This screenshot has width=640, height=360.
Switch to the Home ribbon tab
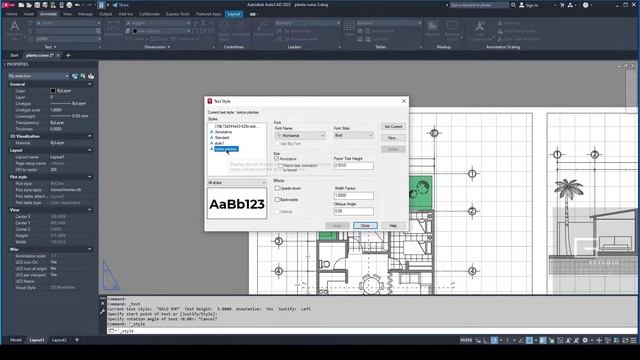[11, 14]
